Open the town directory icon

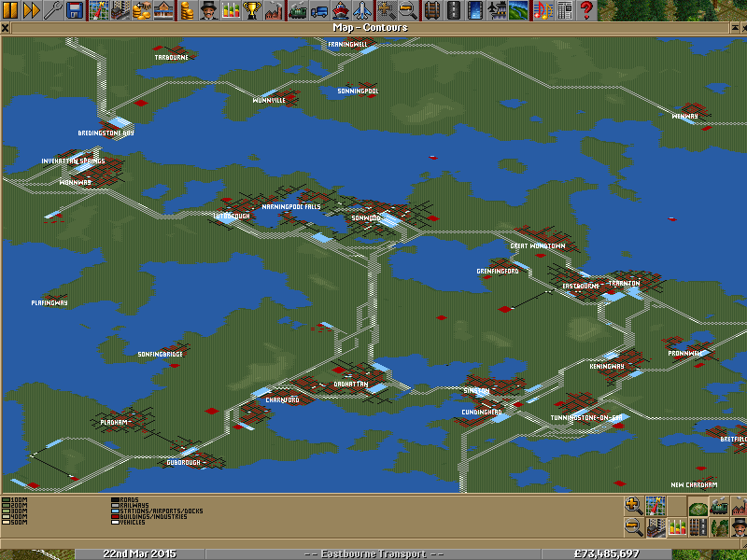pyautogui.click(x=120, y=10)
